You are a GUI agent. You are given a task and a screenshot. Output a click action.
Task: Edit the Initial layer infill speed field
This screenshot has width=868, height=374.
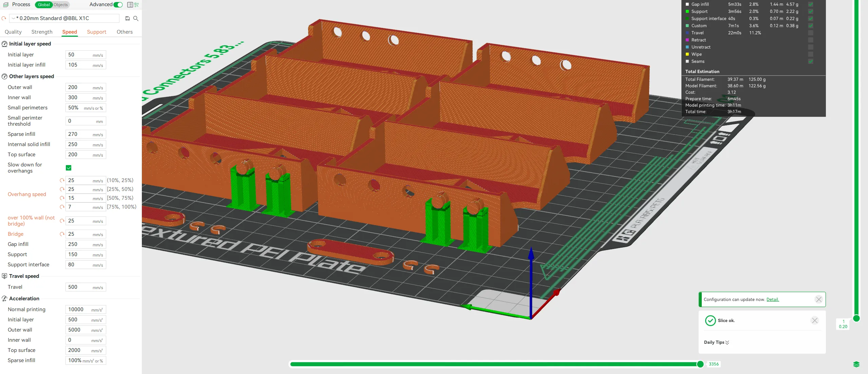pyautogui.click(x=86, y=65)
